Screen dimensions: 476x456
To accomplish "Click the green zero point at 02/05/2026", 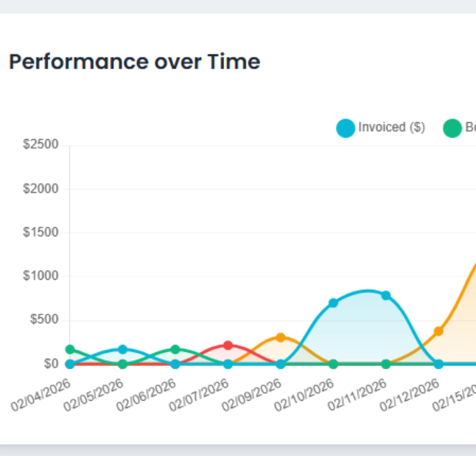I will [x=123, y=364].
